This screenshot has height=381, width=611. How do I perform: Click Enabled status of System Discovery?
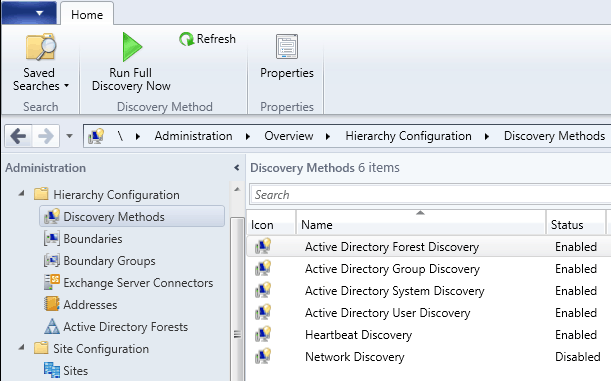tap(576, 291)
